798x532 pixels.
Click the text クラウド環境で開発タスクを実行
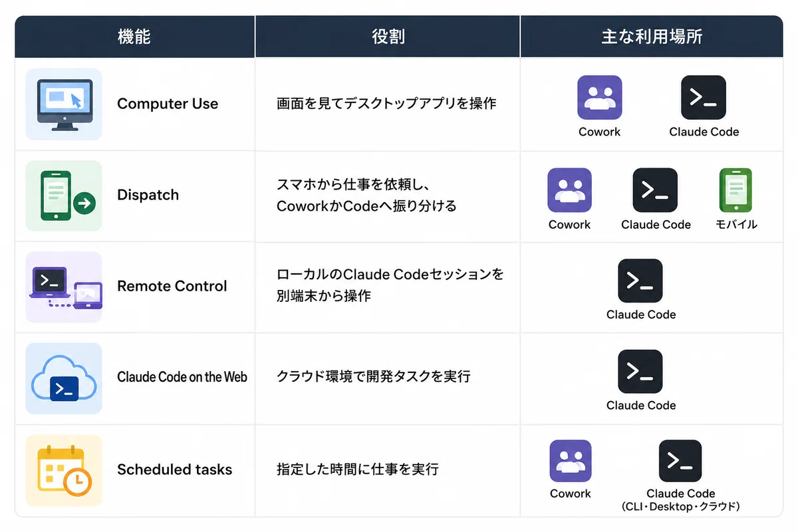coord(374,376)
